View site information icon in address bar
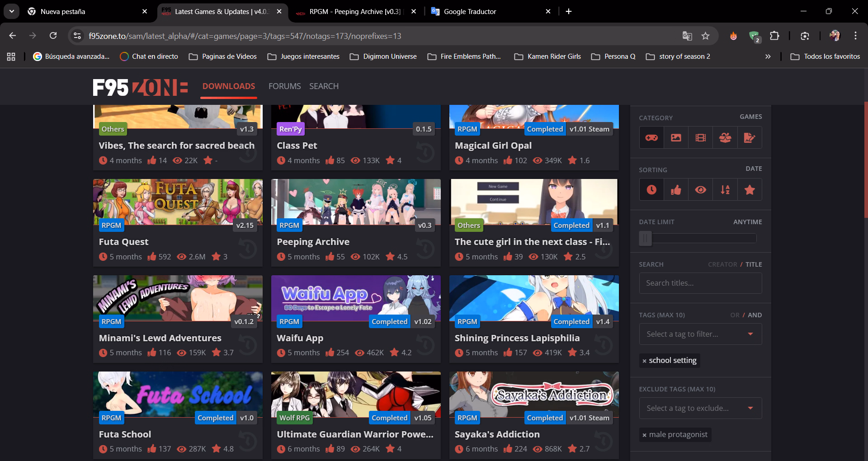 [x=77, y=36]
